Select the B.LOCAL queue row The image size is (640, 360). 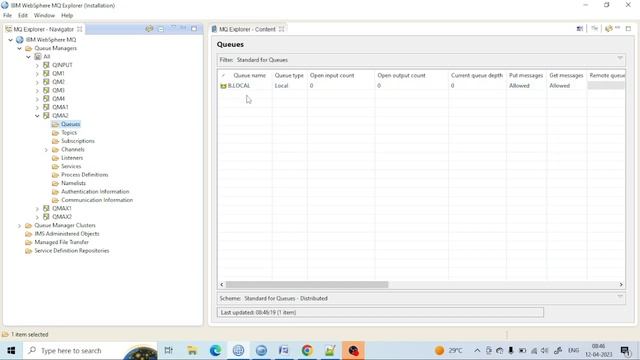click(x=421, y=86)
